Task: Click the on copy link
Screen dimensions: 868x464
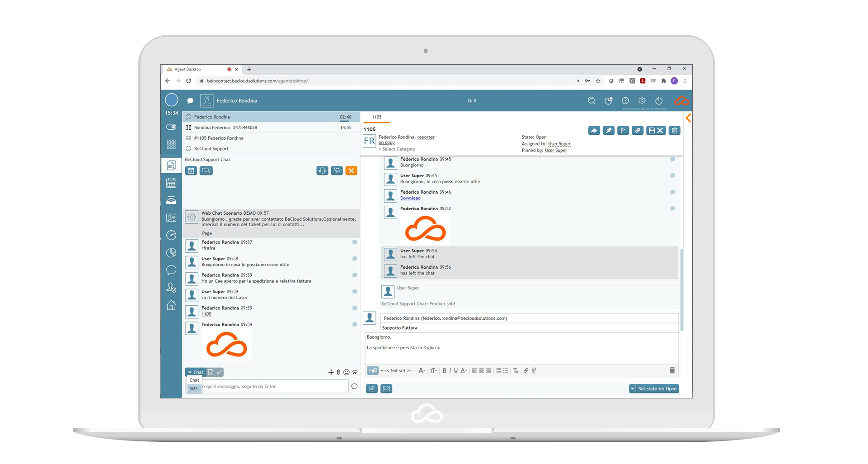Action: pyautogui.click(x=387, y=143)
